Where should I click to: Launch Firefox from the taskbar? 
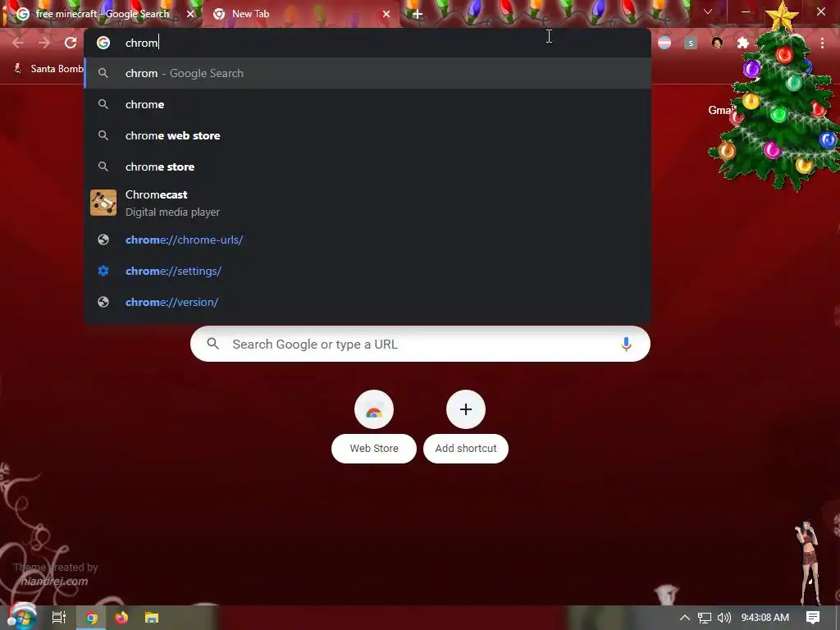(x=121, y=618)
